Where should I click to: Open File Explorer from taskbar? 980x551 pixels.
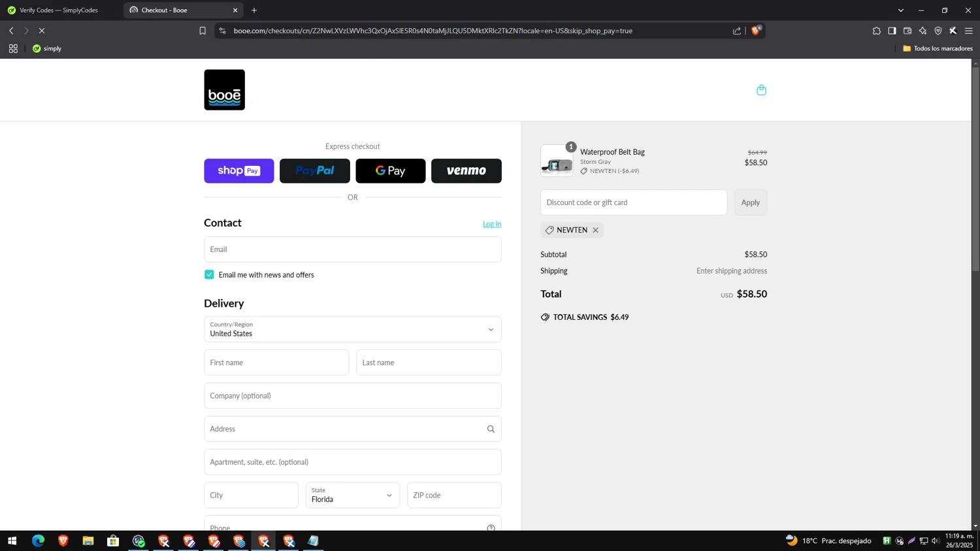(x=88, y=541)
